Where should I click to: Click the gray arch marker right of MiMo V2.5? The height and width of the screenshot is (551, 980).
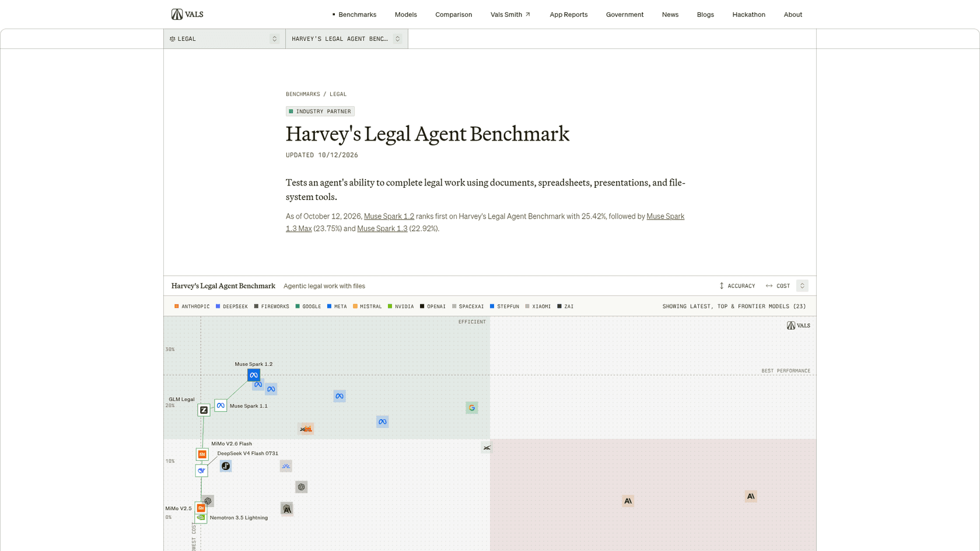pyautogui.click(x=286, y=509)
